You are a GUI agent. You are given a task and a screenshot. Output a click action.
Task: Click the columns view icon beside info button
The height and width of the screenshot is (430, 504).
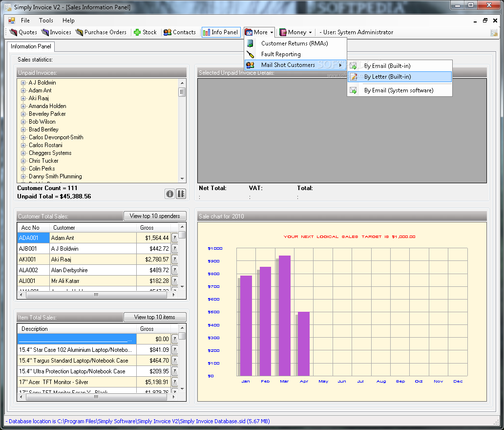[181, 193]
